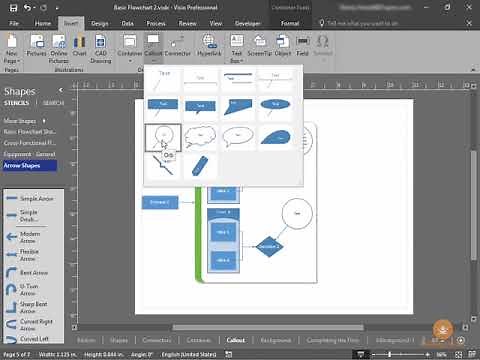This screenshot has width=480, height=360.
Task: Collapse the ribbon with the up arrow
Action: (x=473, y=69)
